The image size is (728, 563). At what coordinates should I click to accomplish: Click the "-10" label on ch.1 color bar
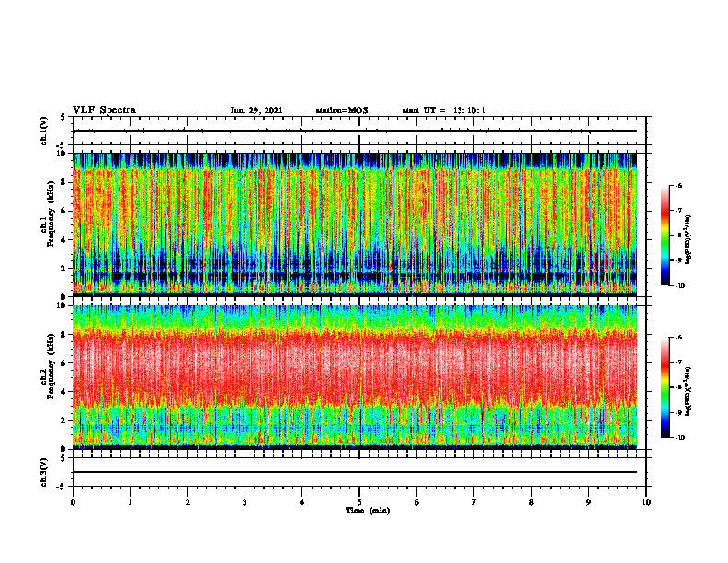pyautogui.click(x=679, y=286)
